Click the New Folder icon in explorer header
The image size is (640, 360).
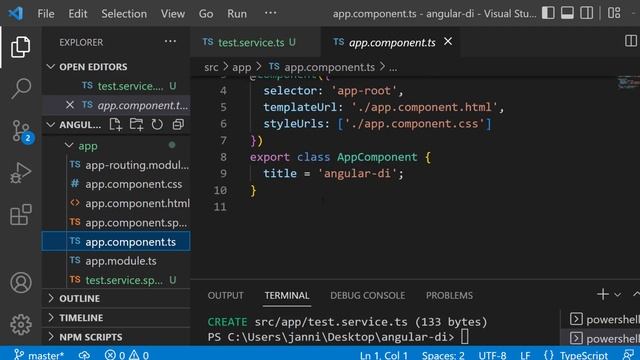[136, 124]
